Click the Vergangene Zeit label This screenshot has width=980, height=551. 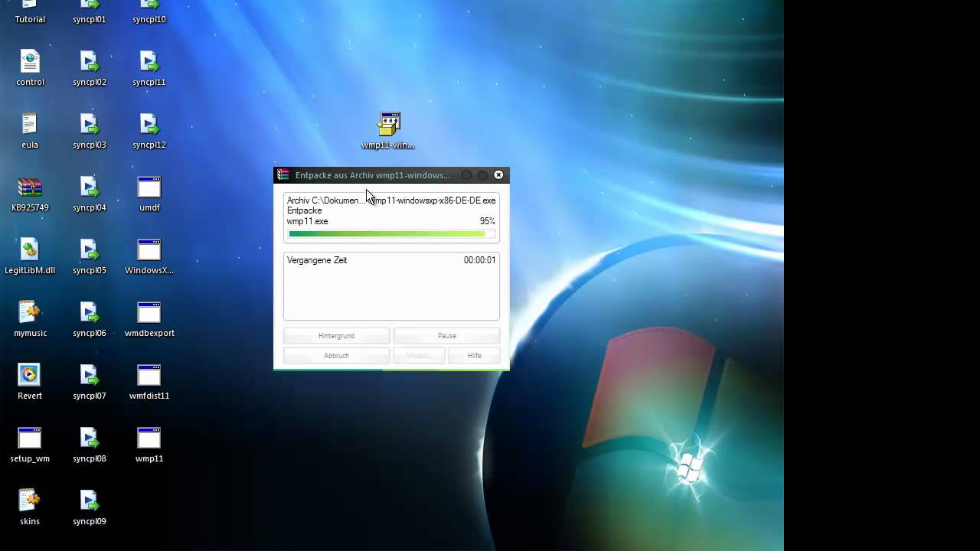tap(317, 260)
